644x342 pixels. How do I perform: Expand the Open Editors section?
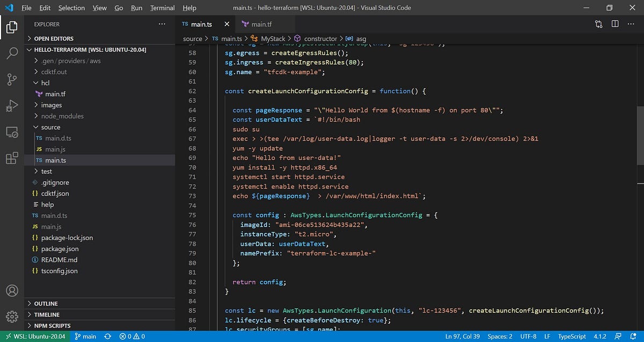click(100, 39)
